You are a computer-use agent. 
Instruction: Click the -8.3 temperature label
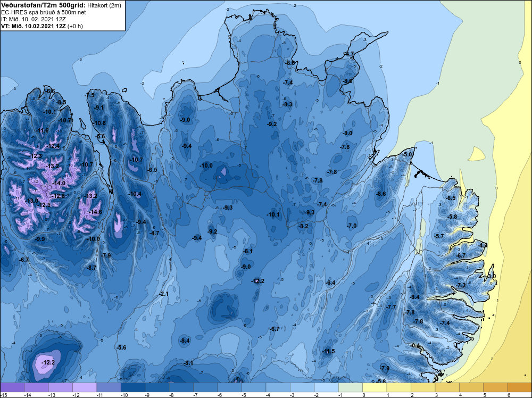tap(287, 104)
